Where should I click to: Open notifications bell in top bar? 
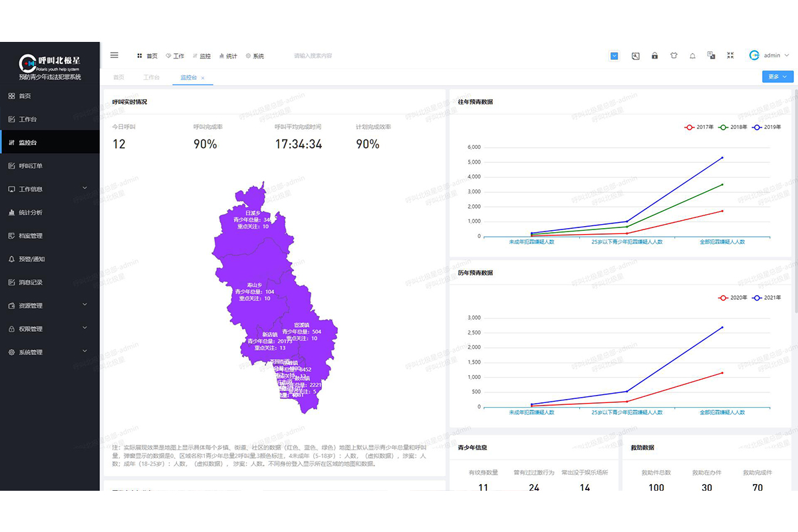coord(692,56)
